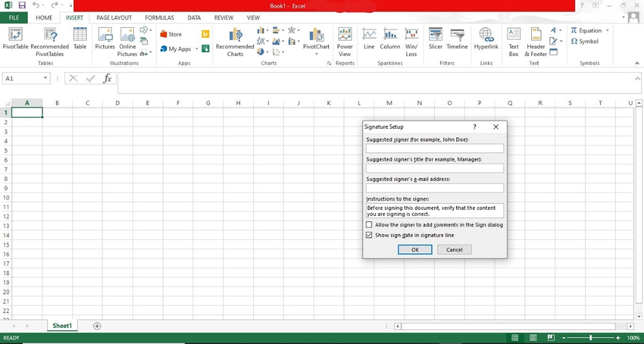644x344 pixels.
Task: Click the Header & Footer icon
Action: coord(536,40)
